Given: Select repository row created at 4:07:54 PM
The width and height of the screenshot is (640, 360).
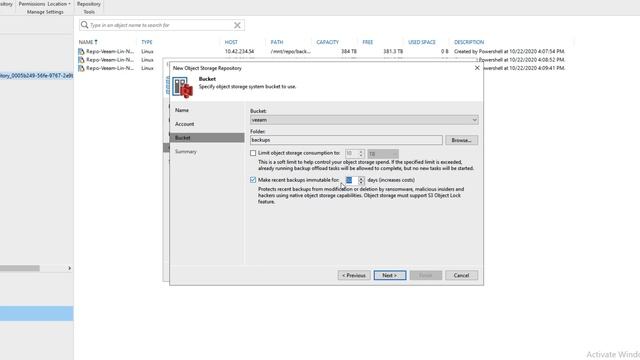Looking at the screenshot, I should click(x=322, y=51).
